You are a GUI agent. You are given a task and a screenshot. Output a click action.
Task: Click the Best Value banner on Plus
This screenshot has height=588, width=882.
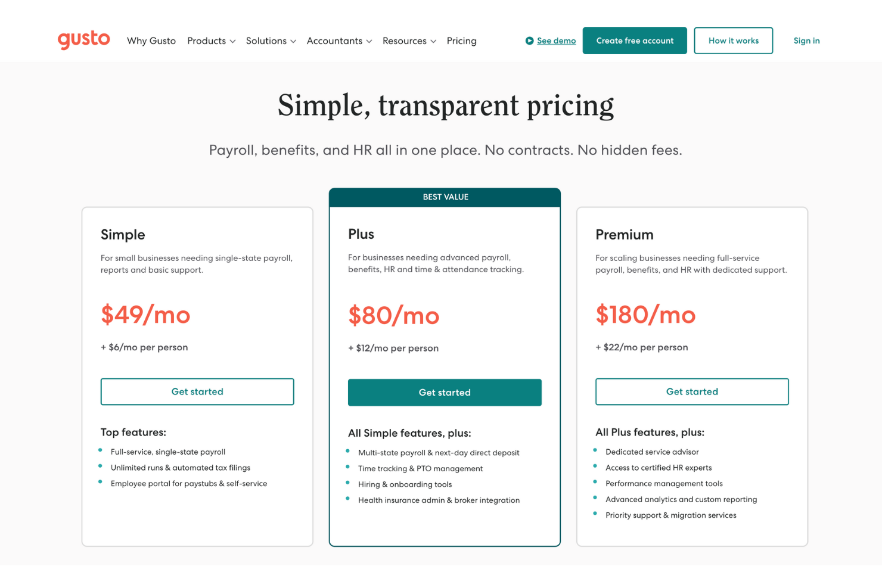pos(445,197)
